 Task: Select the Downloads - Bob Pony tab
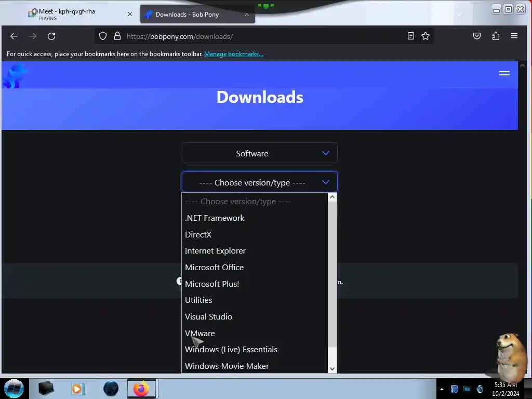click(x=197, y=14)
